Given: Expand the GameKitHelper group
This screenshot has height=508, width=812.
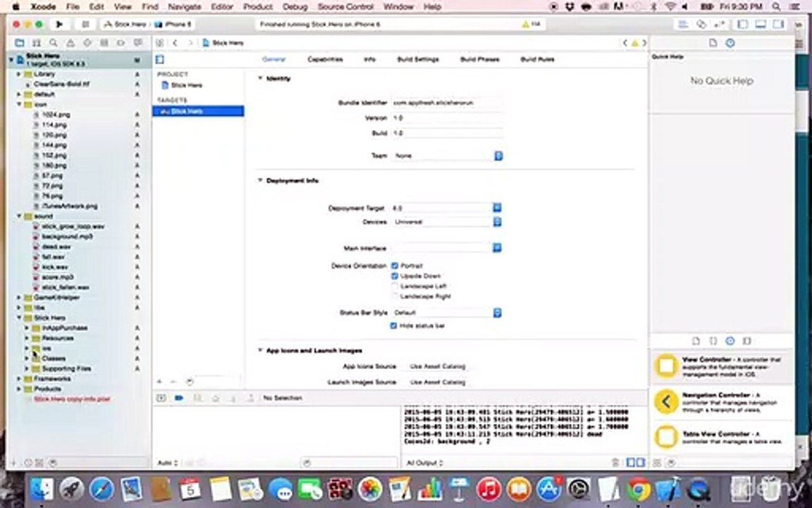Looking at the screenshot, I should coord(18,298).
